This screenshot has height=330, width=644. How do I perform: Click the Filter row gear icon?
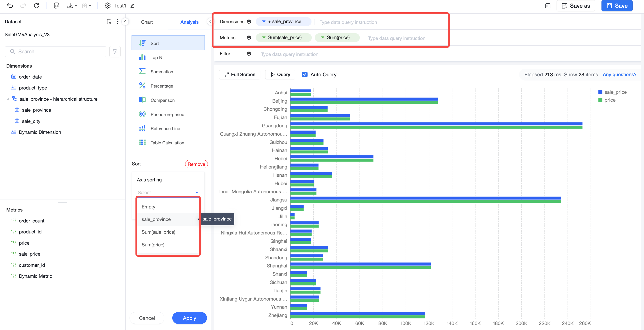(249, 54)
